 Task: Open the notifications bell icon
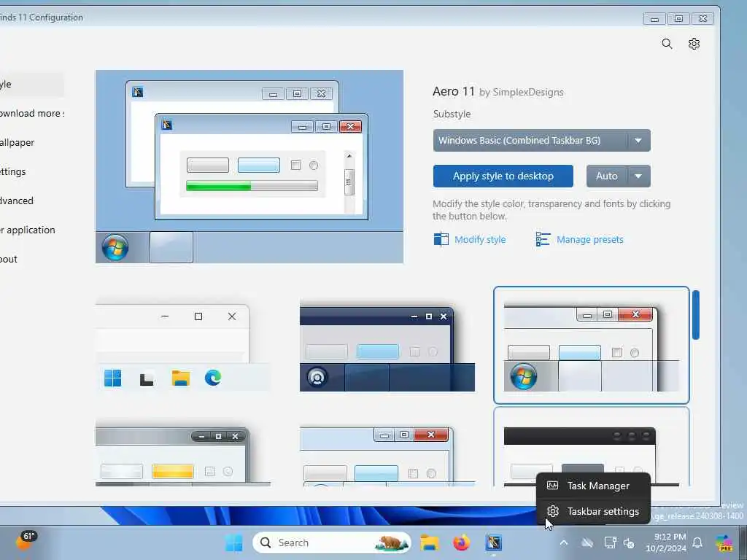pos(697,542)
